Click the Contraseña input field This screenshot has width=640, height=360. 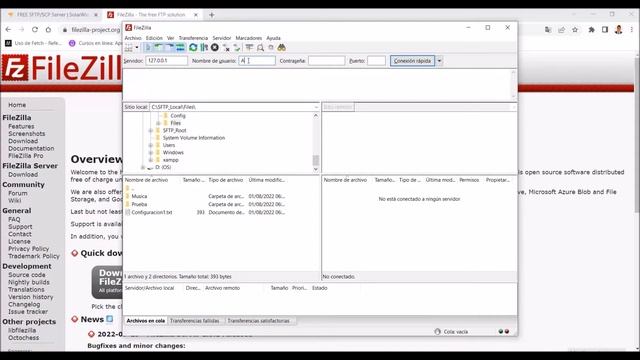tap(326, 60)
